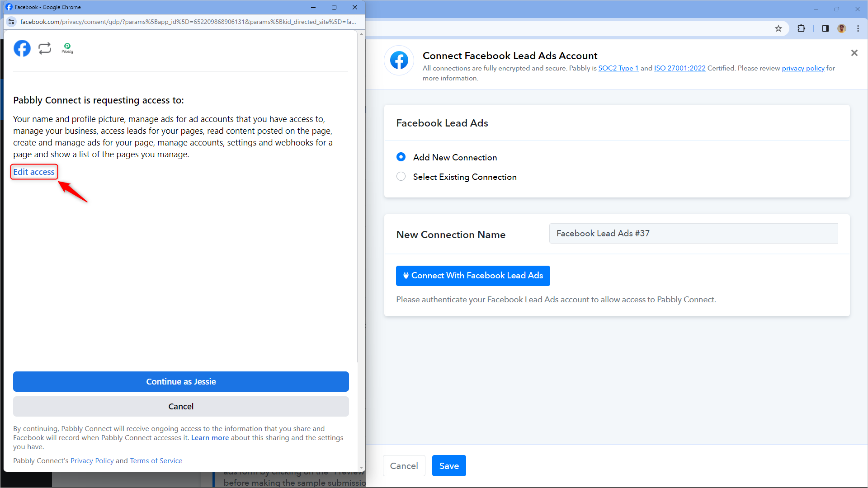Image resolution: width=868 pixels, height=488 pixels.
Task: Click the 'Pabbly Connect is requesting access to:' heading
Action: (99, 100)
